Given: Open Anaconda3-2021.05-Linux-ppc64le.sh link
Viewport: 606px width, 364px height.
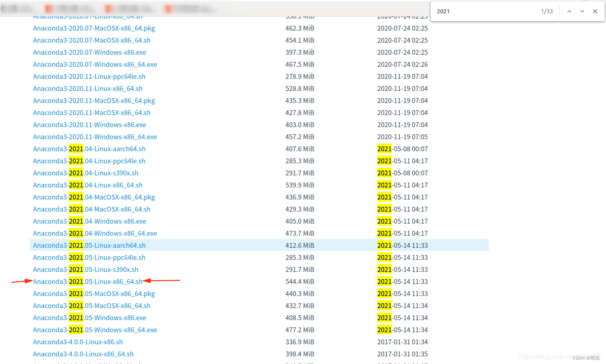Looking at the screenshot, I should (x=89, y=257).
